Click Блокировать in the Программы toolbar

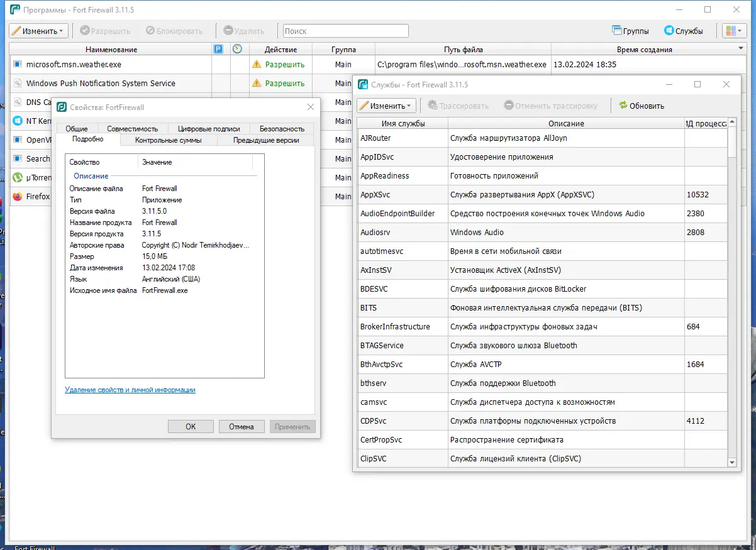[174, 31]
